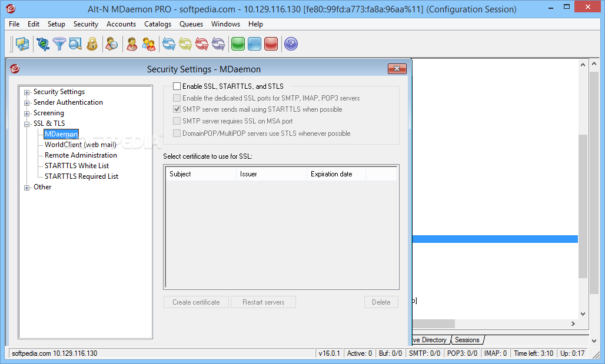Open the Edit menu
This screenshot has height=364, width=605.
34,24
